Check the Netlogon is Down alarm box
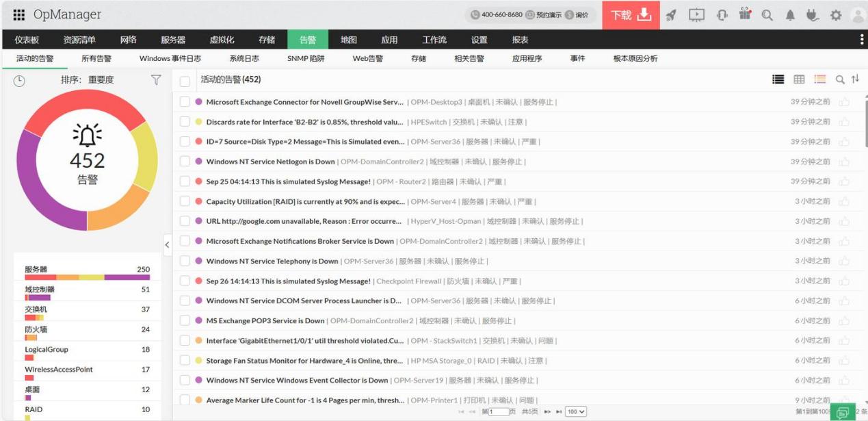 pyautogui.click(x=185, y=162)
